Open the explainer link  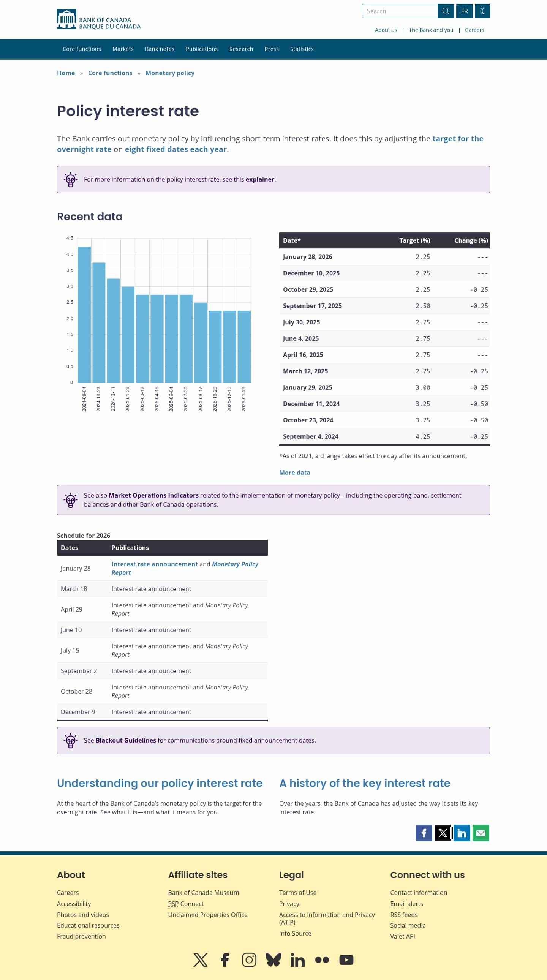click(260, 180)
